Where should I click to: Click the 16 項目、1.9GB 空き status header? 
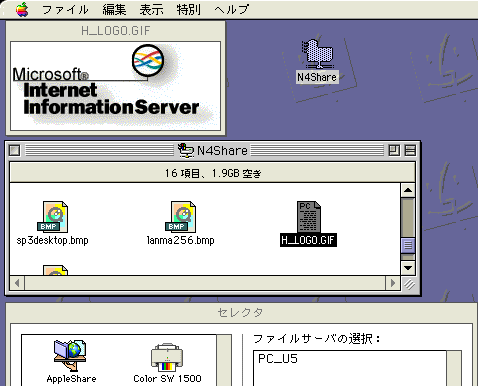(x=212, y=173)
